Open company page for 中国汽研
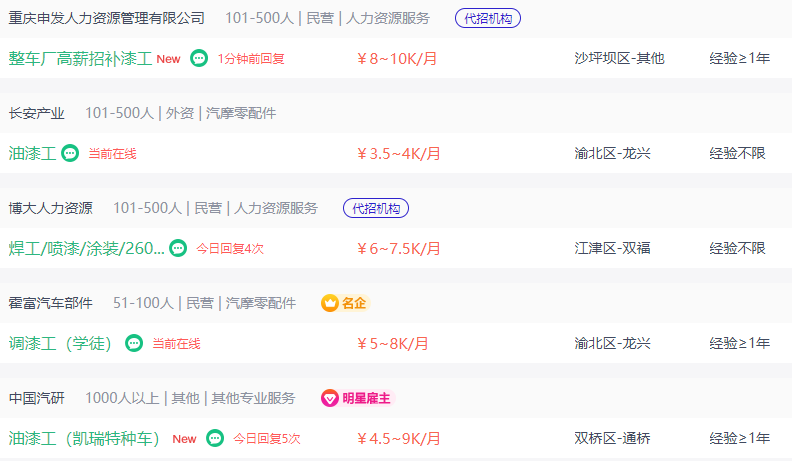This screenshot has height=461, width=792. [x=36, y=398]
